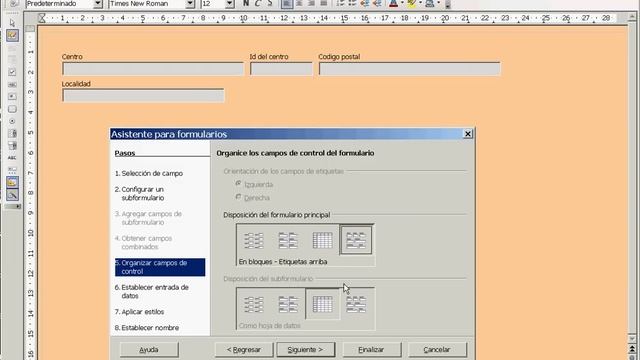Align text left

[x=287, y=3]
